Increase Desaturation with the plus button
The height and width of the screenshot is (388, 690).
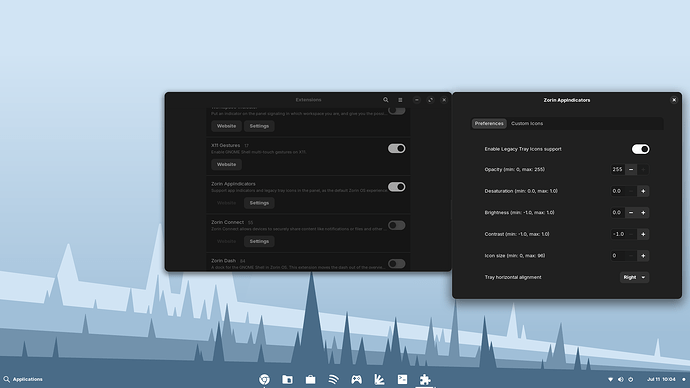643,191
